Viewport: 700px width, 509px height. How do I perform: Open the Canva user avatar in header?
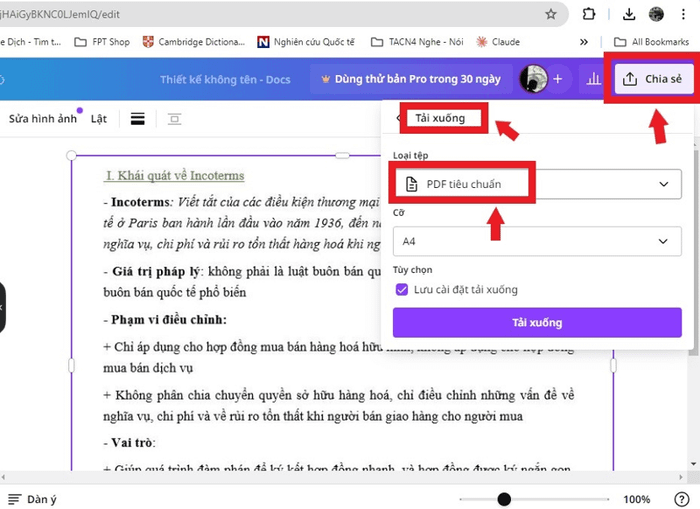pyautogui.click(x=533, y=79)
